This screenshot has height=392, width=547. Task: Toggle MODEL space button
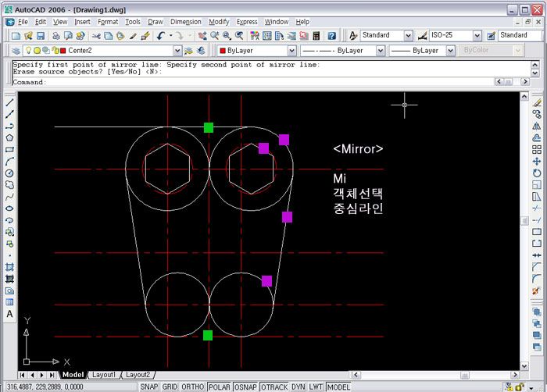pyautogui.click(x=338, y=387)
